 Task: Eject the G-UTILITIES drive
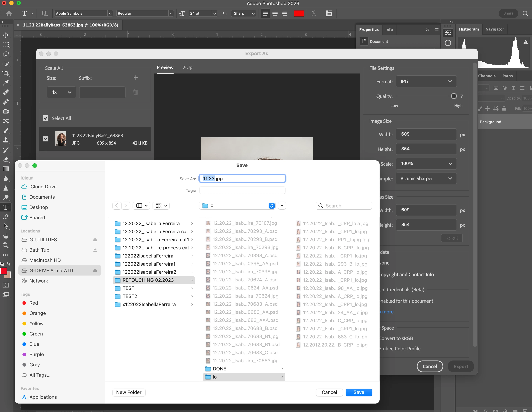(95, 240)
